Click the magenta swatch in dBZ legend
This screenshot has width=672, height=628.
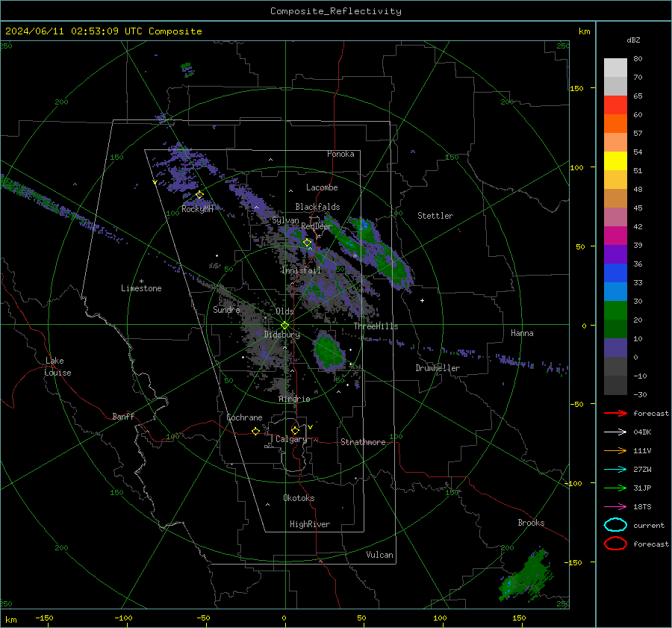[615, 235]
